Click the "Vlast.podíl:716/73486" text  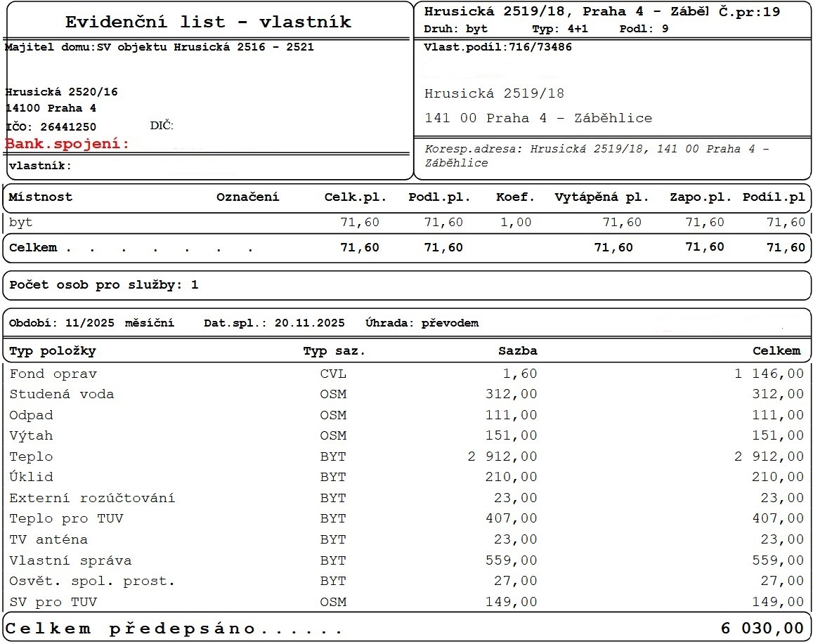click(x=497, y=47)
